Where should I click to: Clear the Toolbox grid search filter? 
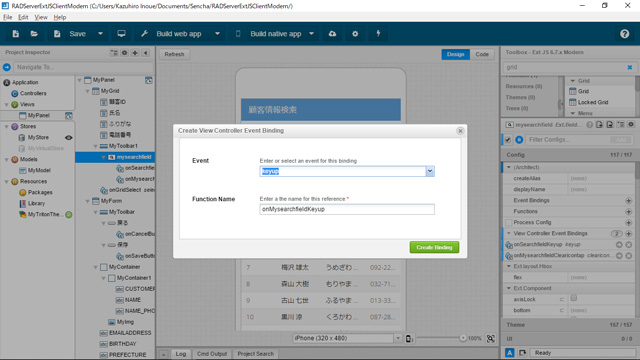point(630,67)
